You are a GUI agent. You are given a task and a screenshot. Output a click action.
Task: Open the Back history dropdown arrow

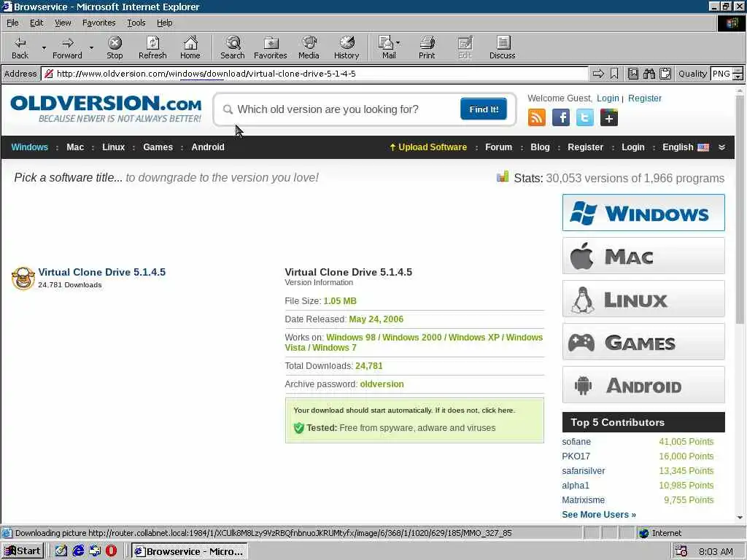click(44, 47)
